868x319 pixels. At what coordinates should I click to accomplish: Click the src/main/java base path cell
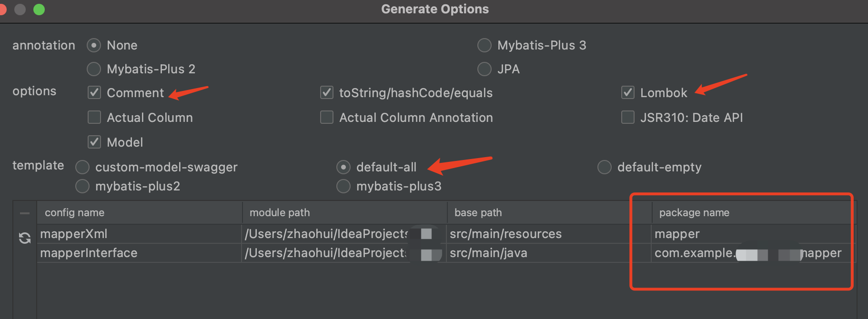(488, 253)
